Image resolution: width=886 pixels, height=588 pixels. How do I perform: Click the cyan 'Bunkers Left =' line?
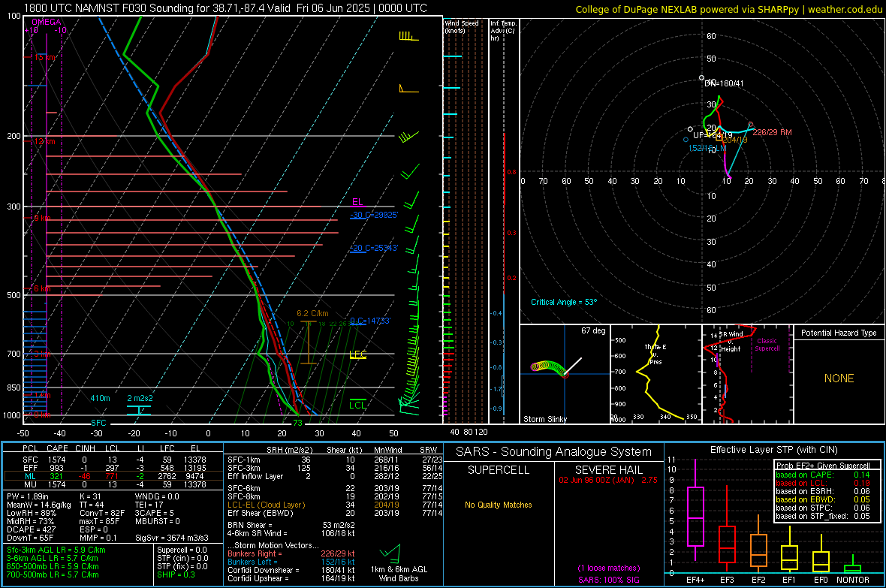coord(291,562)
